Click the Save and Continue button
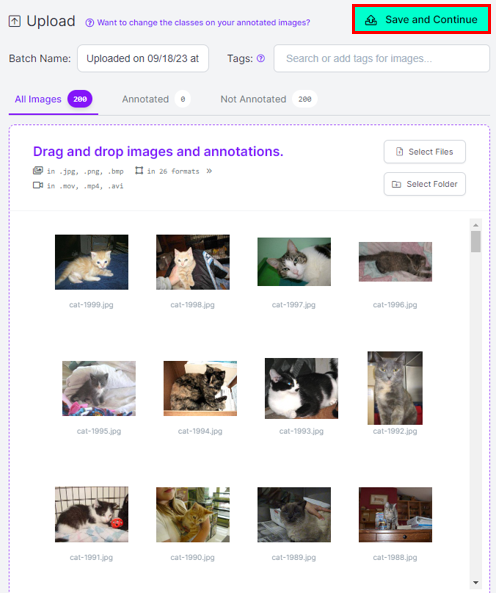 pos(421,19)
